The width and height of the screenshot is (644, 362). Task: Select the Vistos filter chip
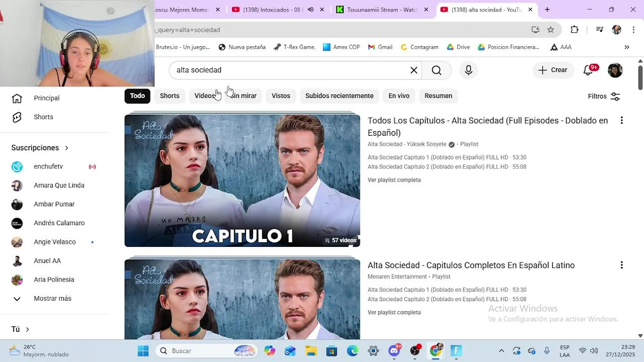pyautogui.click(x=281, y=96)
